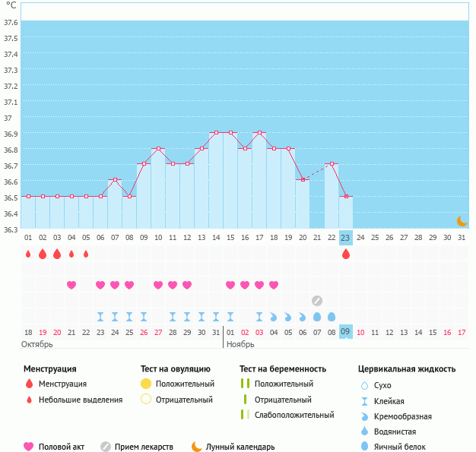Click the menstruation drop on cycle day 02
This screenshot has height=452, width=476.
pyautogui.click(x=43, y=254)
